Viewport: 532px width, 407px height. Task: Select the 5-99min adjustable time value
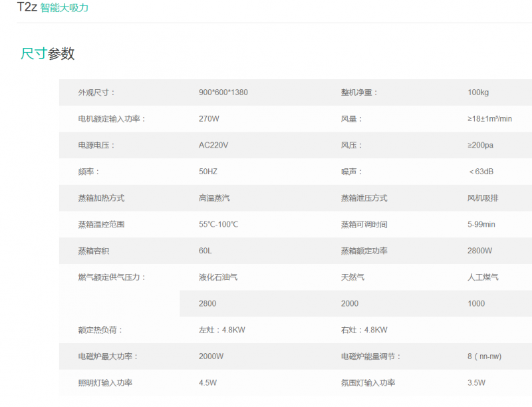coord(481,224)
